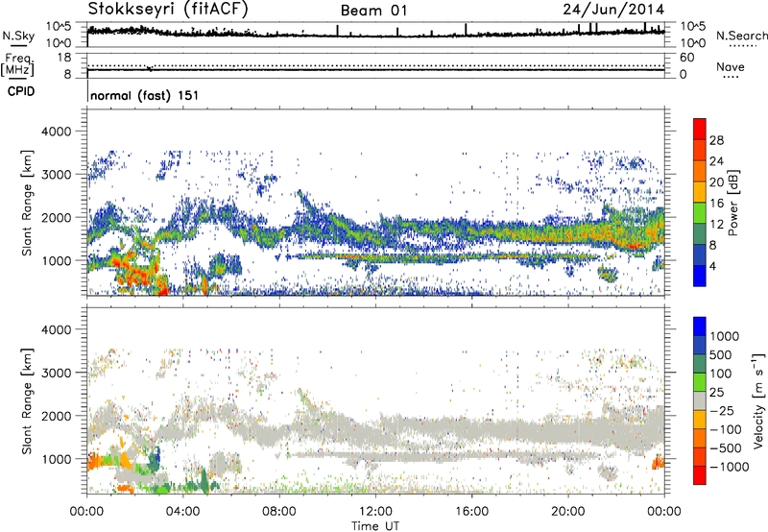The height and width of the screenshot is (532, 768).
Task: Click the right '10^0' noise axis tick
Action: 692,42
